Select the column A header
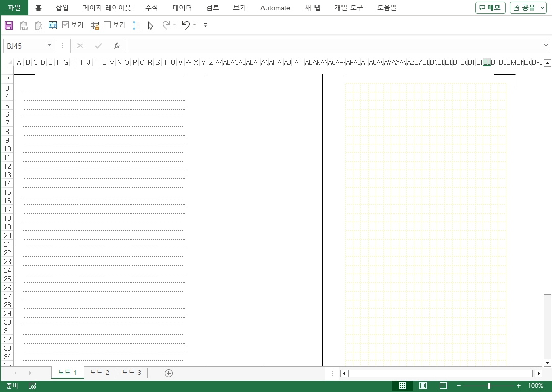The image size is (552, 392). pos(19,62)
